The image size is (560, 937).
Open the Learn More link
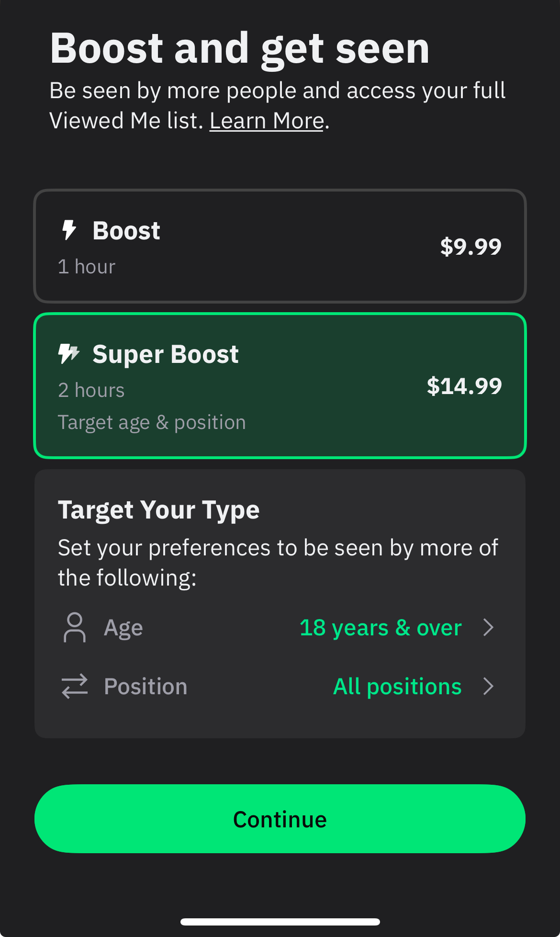267,121
